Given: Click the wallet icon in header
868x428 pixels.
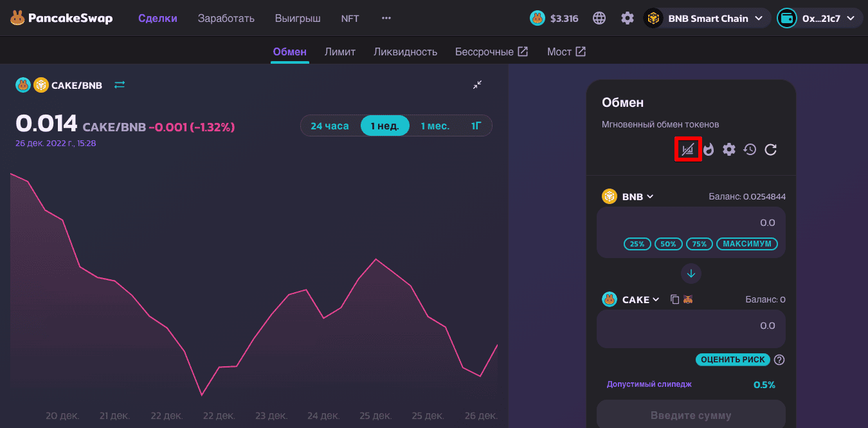Looking at the screenshot, I should point(787,18).
